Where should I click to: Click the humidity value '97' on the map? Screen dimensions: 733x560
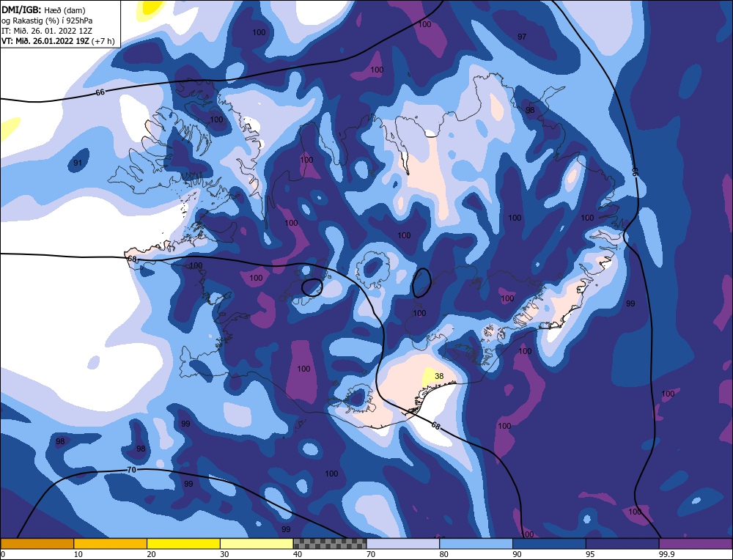pyautogui.click(x=522, y=37)
